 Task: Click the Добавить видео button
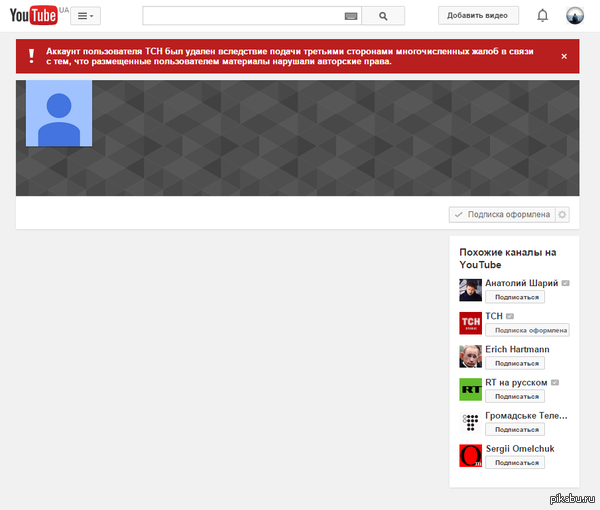tap(478, 16)
